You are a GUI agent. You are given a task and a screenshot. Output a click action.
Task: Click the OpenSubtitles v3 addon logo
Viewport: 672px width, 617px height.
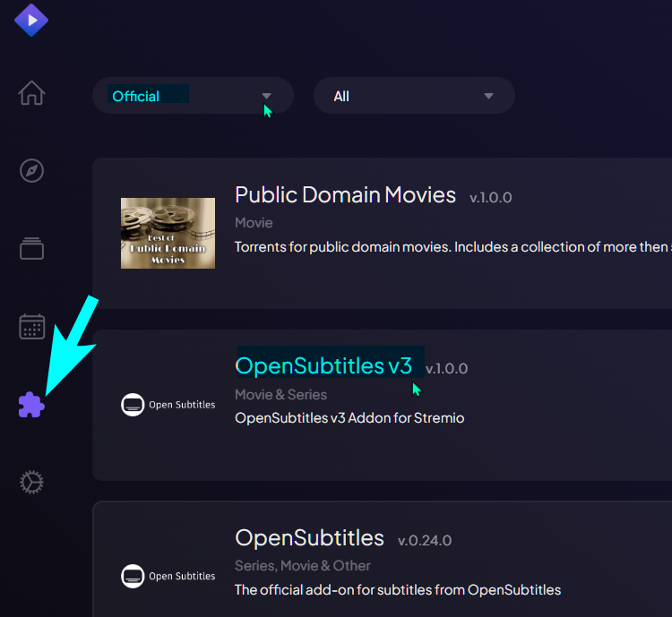point(168,405)
